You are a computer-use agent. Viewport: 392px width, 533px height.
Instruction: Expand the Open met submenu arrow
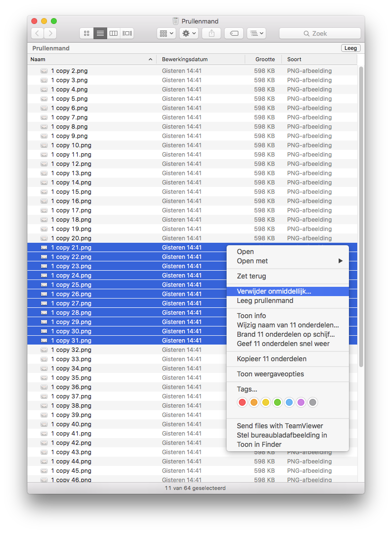click(340, 261)
